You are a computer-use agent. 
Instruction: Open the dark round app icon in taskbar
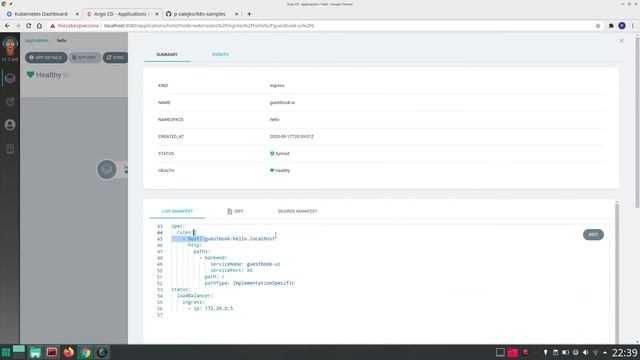click(102, 352)
